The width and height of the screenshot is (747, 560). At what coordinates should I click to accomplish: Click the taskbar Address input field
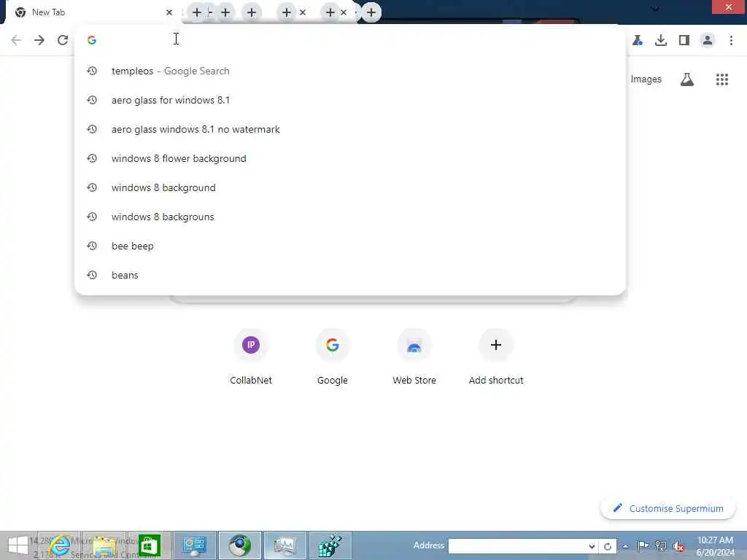[x=517, y=546]
